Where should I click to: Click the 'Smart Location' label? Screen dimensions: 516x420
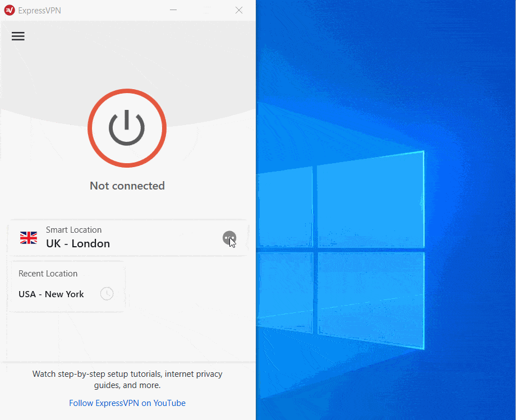tap(73, 229)
